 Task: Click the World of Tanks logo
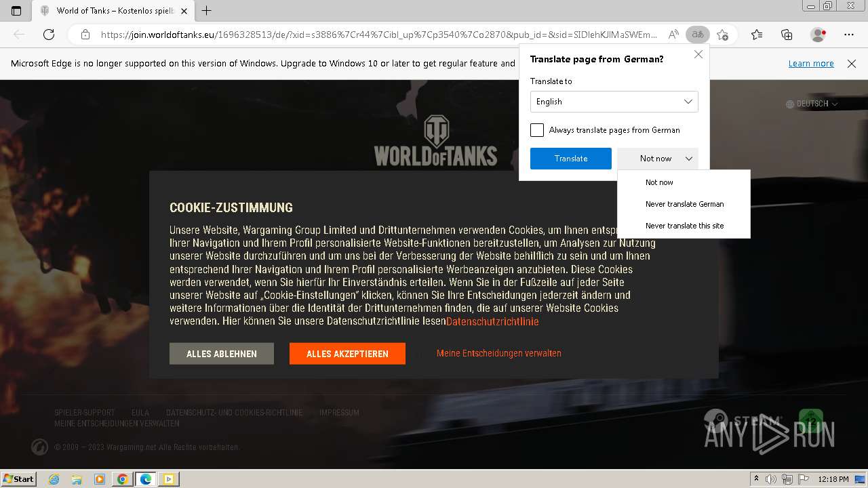point(435,141)
